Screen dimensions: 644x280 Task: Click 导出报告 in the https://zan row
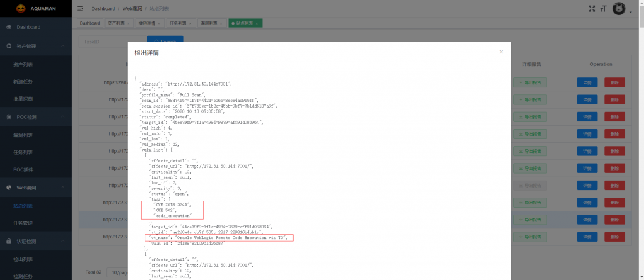coord(530,82)
